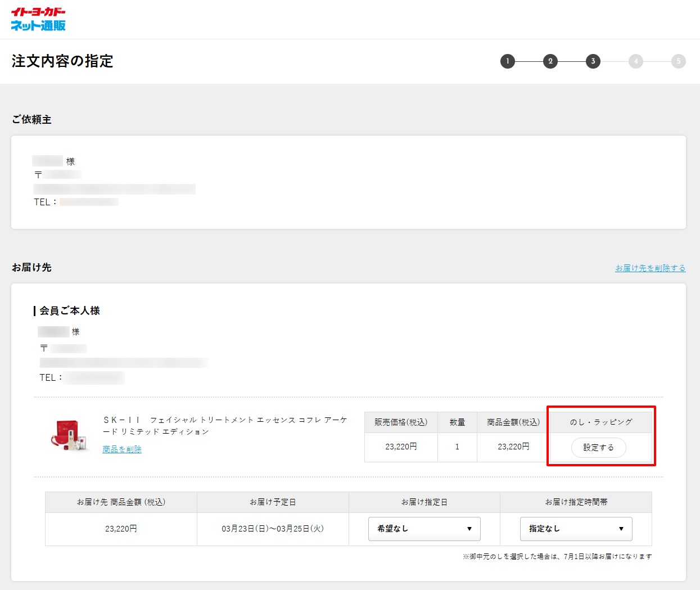
Task: Go to step 1 in progress indicator
Action: (x=507, y=61)
